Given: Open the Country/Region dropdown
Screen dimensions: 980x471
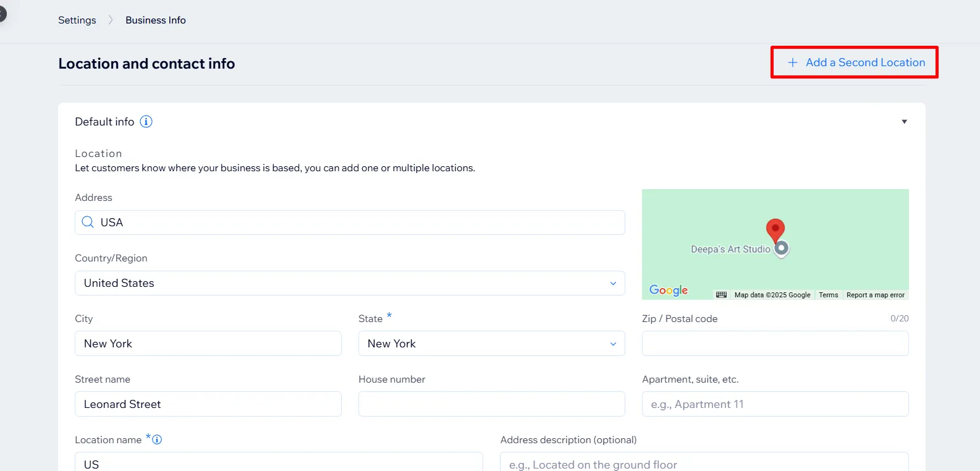Looking at the screenshot, I should point(350,283).
